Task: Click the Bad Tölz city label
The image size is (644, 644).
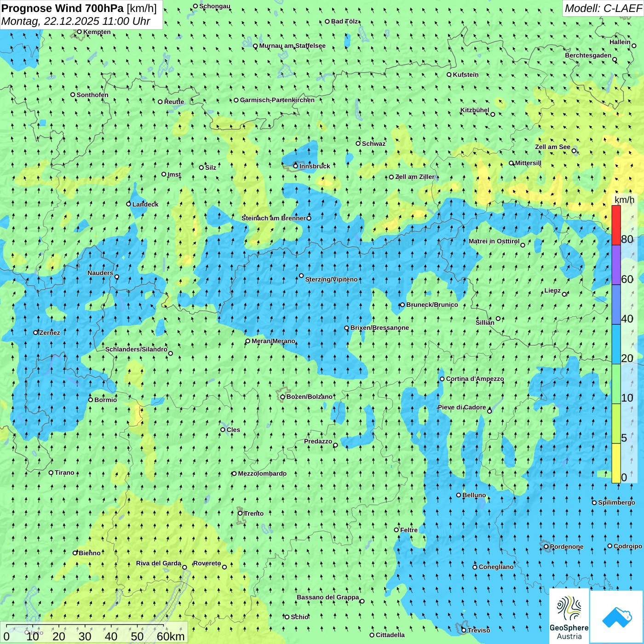Action: tap(345, 21)
